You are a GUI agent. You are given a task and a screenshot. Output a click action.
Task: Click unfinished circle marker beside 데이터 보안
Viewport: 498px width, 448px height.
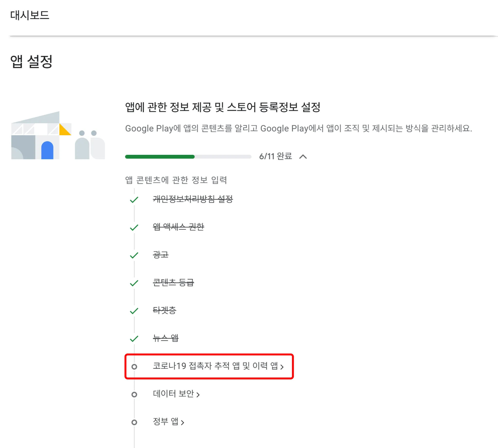134,395
